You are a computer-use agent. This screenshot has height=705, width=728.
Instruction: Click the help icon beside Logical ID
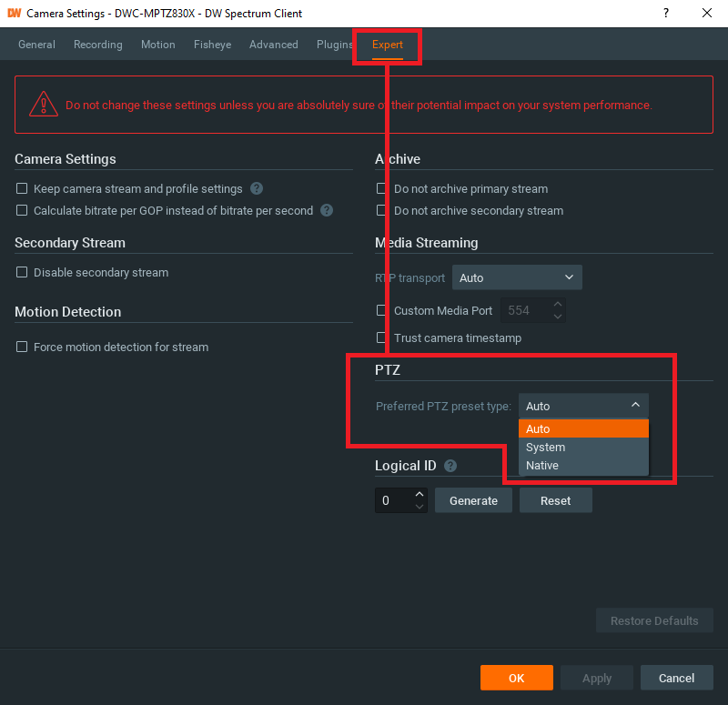(x=450, y=466)
